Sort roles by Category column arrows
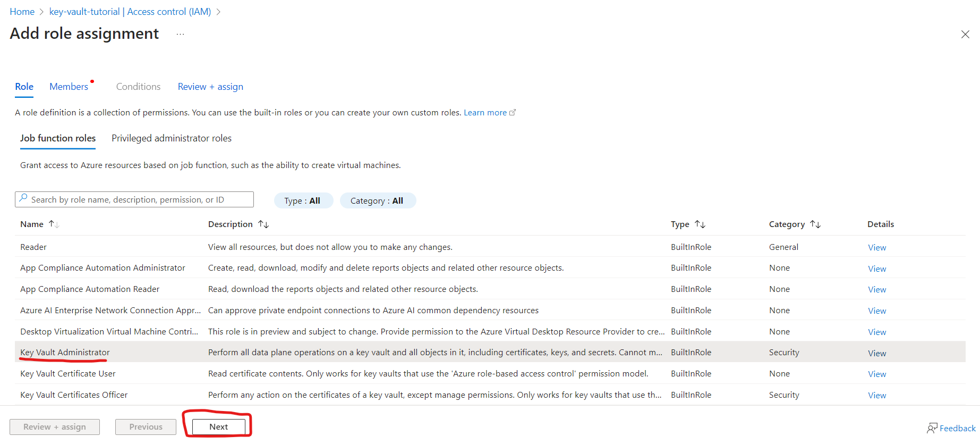980x444 pixels. pos(815,224)
